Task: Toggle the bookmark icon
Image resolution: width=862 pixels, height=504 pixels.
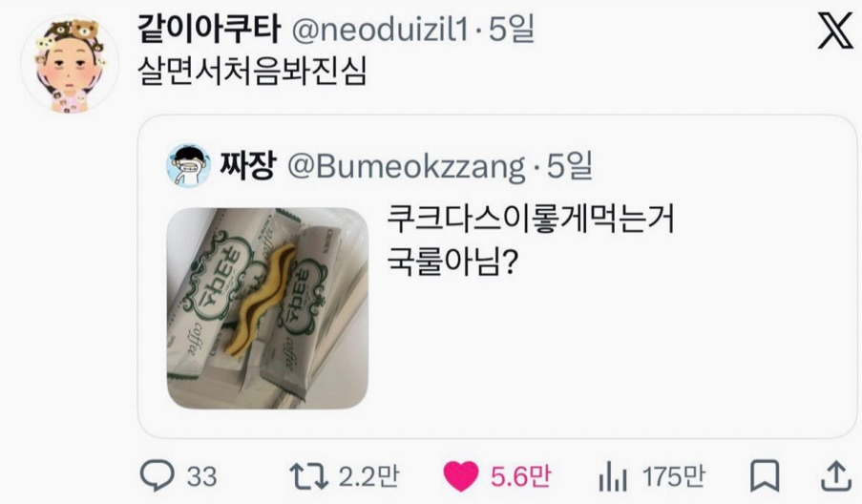Action: pyautogui.click(x=765, y=476)
